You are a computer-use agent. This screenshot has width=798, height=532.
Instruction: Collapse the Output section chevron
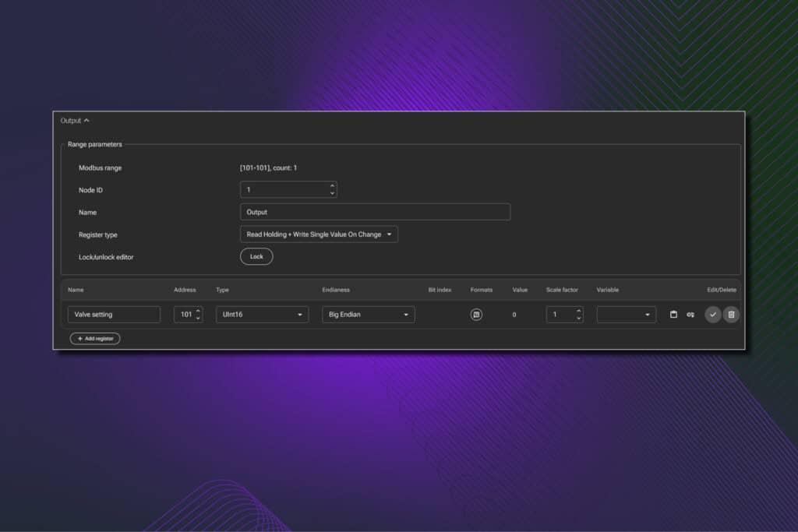click(x=87, y=121)
